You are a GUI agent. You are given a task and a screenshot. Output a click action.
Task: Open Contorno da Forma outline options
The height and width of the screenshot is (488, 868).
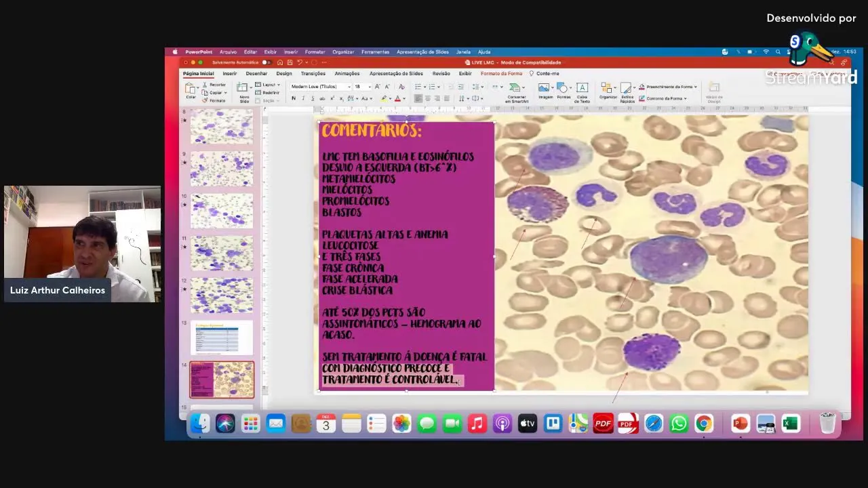pos(663,98)
